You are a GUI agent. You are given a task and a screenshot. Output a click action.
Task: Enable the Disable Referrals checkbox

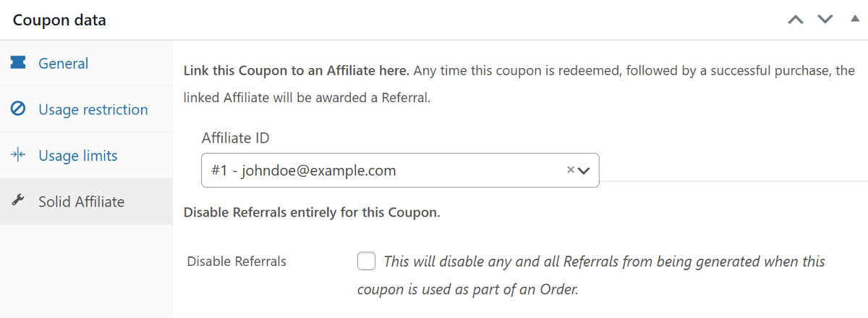367,261
